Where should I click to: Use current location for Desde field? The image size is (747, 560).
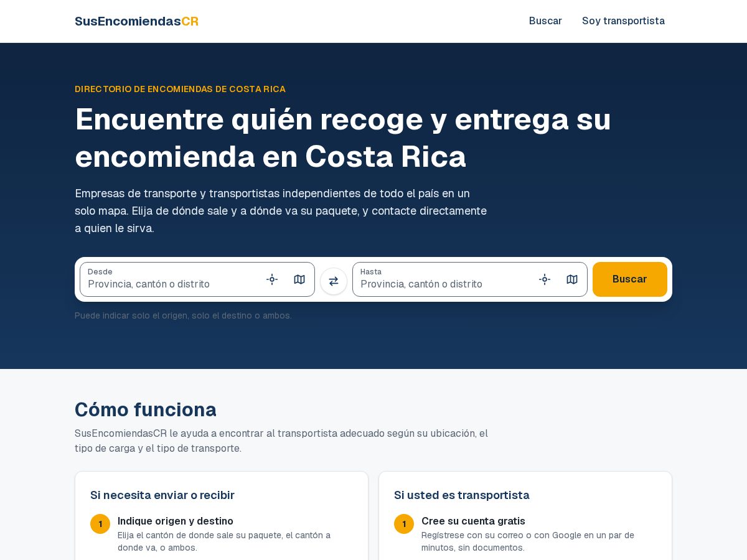(x=272, y=279)
